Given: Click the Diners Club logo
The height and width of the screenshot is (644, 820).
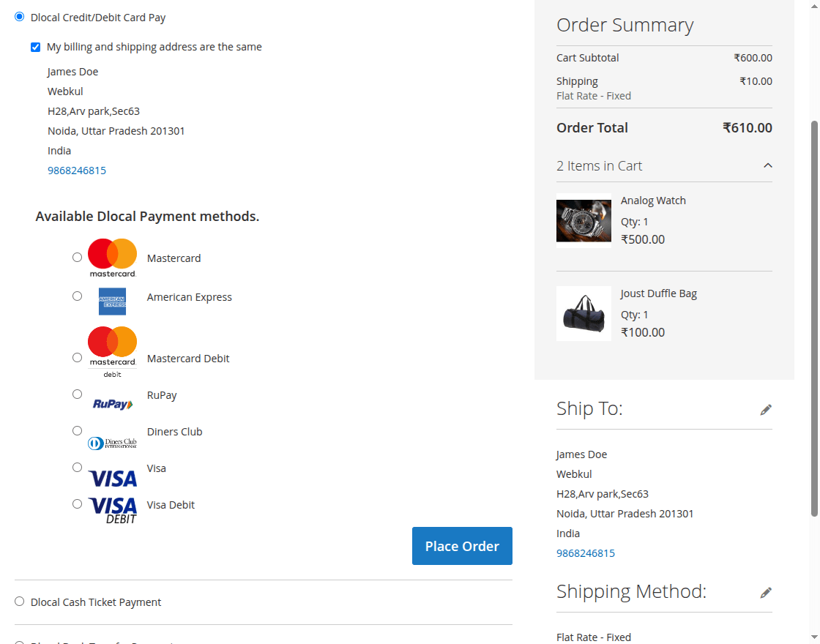Looking at the screenshot, I should (x=112, y=442).
